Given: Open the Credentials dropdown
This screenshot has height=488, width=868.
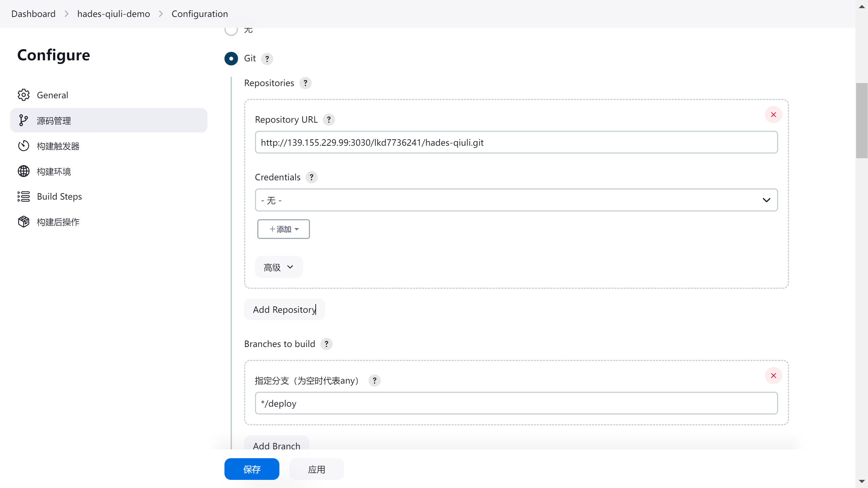Looking at the screenshot, I should (516, 200).
